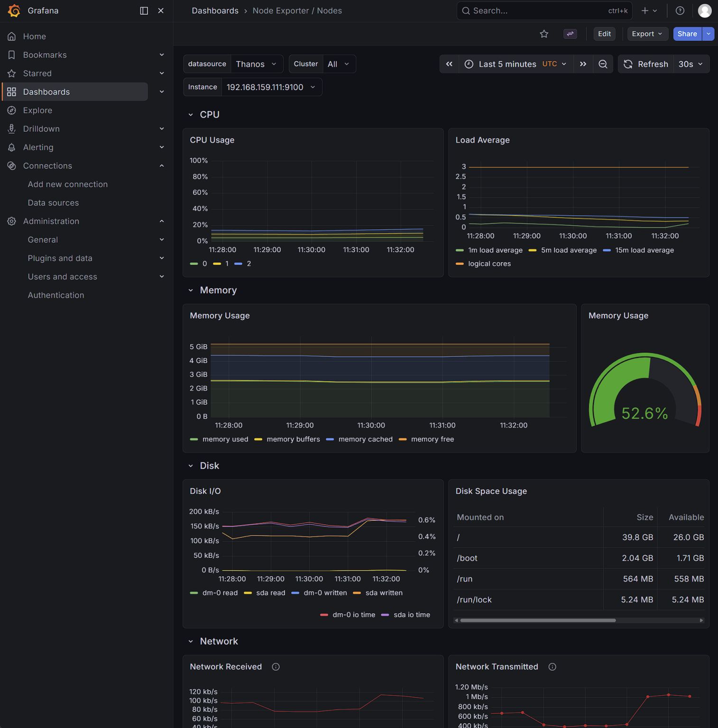Toggle the sda io time legend series
This screenshot has width=718, height=728.
point(411,615)
